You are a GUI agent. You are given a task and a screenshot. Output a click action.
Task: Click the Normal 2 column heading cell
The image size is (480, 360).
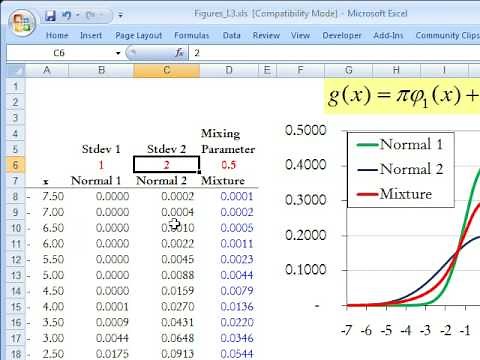[x=167, y=181]
